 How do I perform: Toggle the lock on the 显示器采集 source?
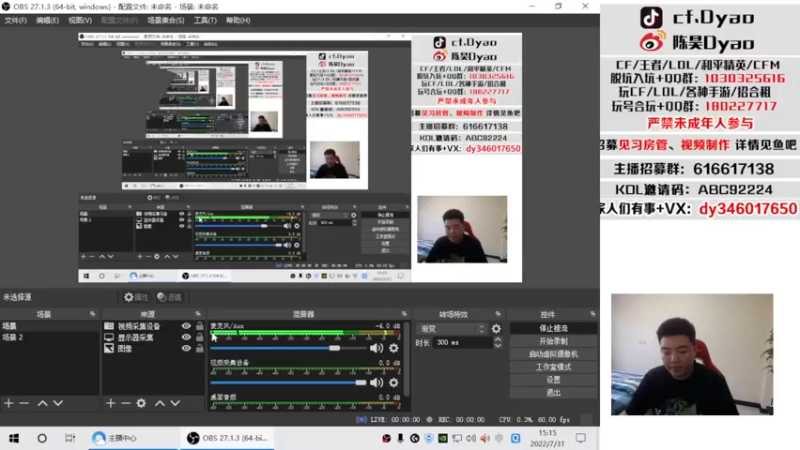click(199, 337)
